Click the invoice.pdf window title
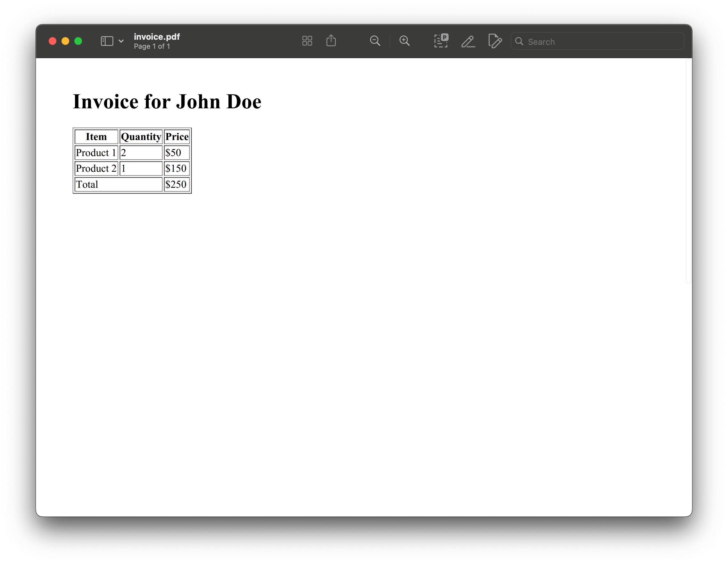 [157, 37]
